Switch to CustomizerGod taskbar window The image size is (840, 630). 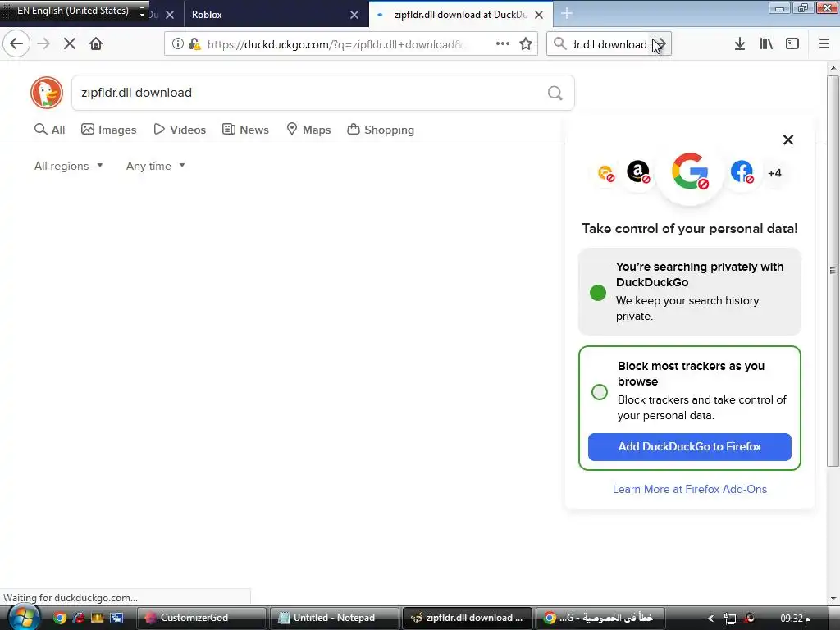pos(202,618)
